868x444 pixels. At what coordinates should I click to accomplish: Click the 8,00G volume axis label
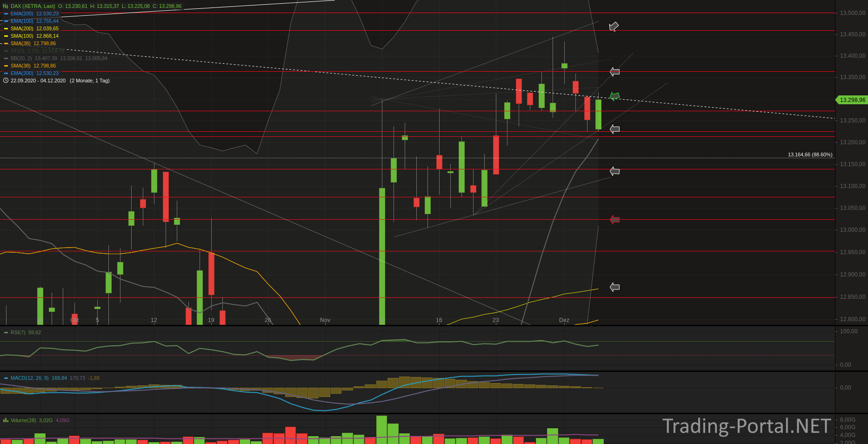coord(848,420)
